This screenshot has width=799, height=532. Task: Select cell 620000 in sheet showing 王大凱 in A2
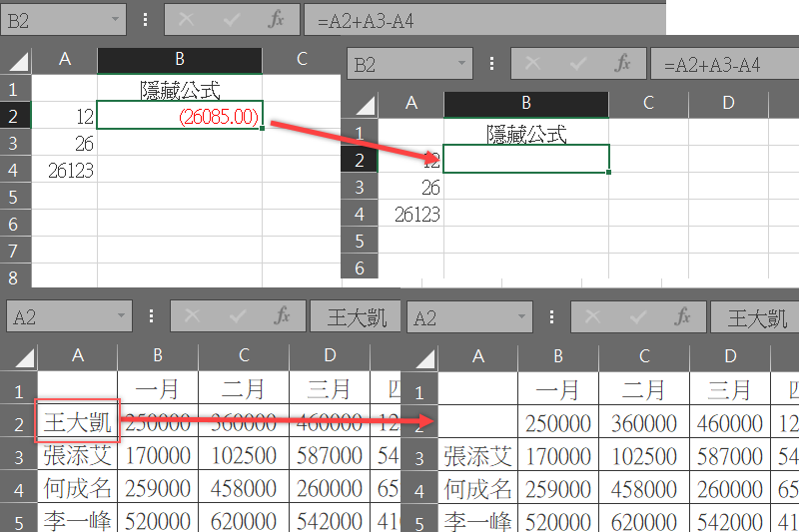pyautogui.click(x=244, y=520)
